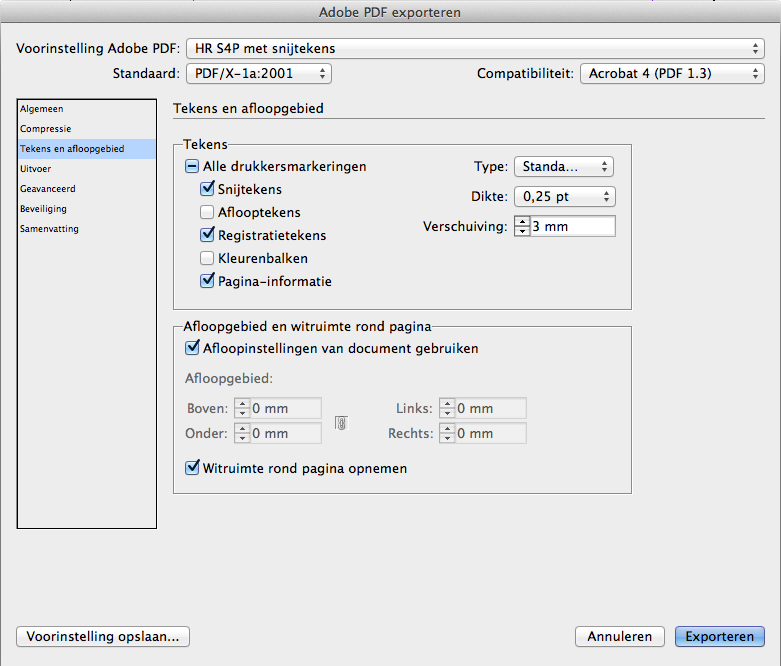Toggle Alle drukkersmarkeringen checkbox
The height and width of the screenshot is (666, 781).
[x=192, y=166]
